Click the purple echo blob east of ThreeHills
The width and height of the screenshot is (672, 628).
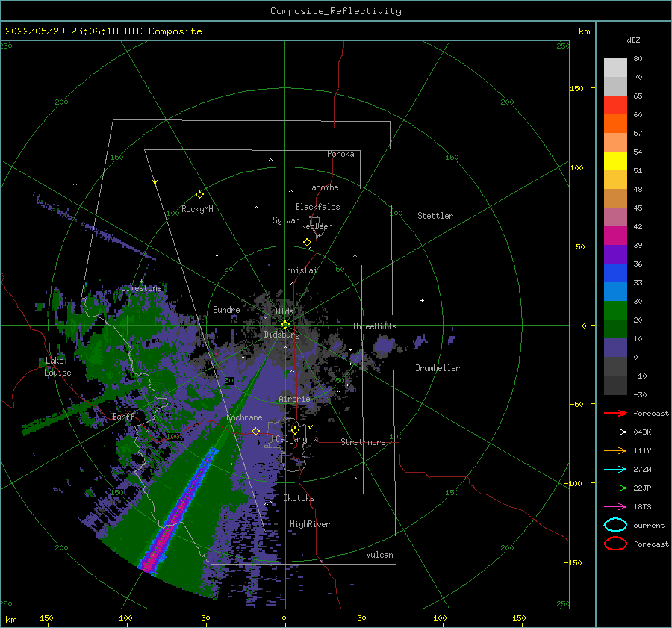tap(384, 346)
